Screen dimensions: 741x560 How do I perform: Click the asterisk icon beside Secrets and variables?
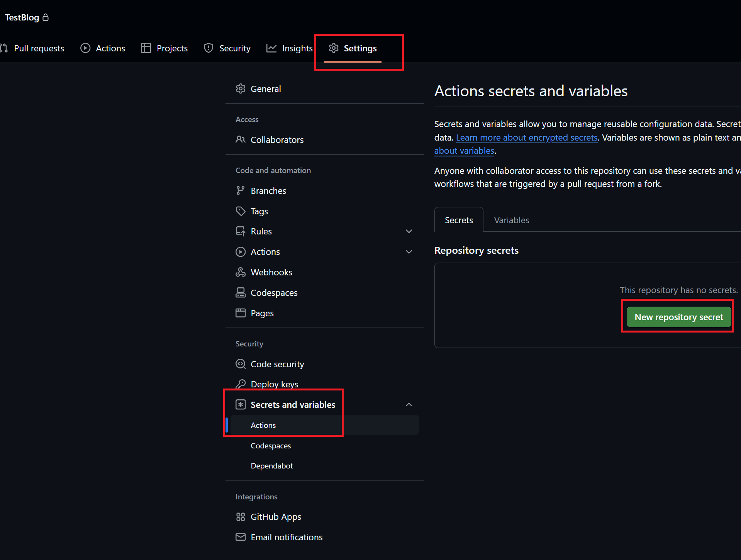point(241,404)
